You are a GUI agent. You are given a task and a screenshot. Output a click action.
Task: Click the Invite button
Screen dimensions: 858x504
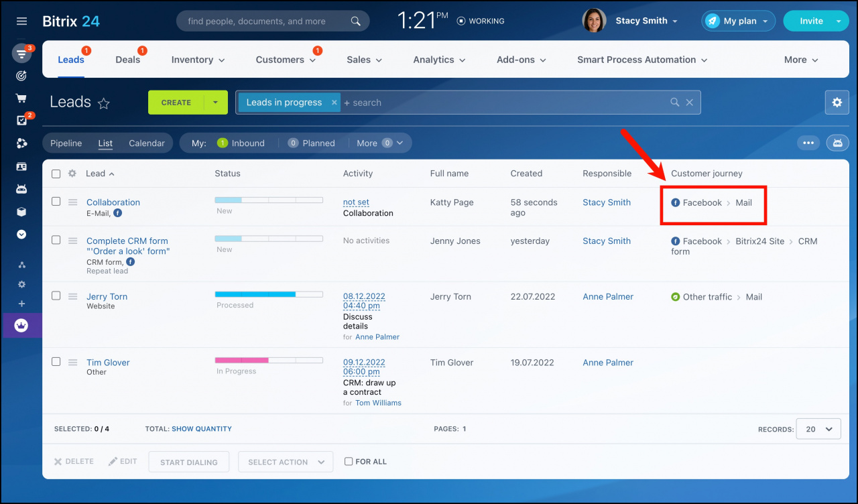pyautogui.click(x=811, y=21)
